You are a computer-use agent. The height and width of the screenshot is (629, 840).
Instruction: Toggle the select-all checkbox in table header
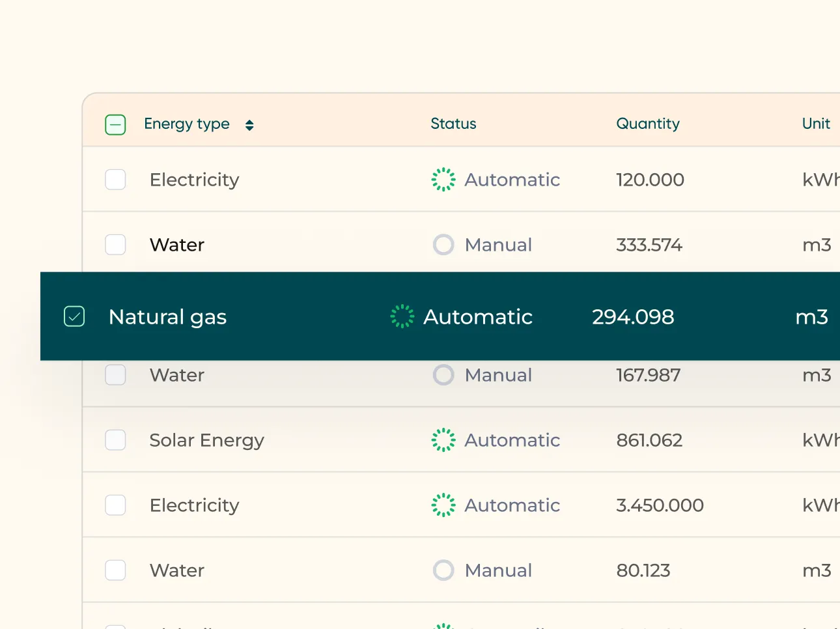(115, 124)
